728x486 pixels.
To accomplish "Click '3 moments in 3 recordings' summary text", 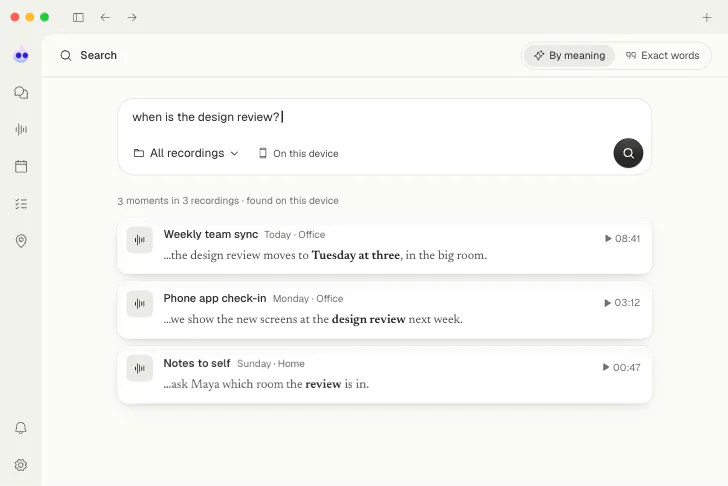I will tap(178, 201).
